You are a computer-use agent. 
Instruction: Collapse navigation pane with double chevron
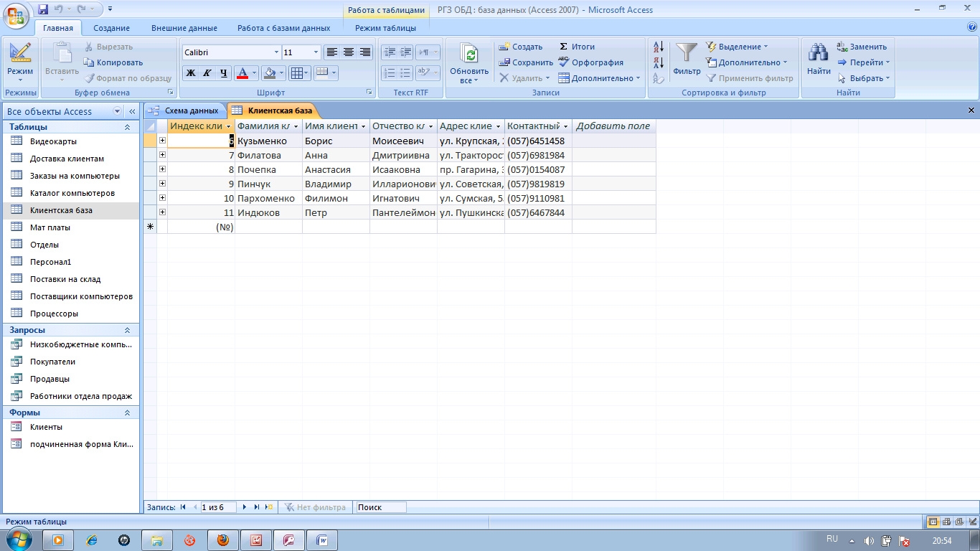pos(132,111)
